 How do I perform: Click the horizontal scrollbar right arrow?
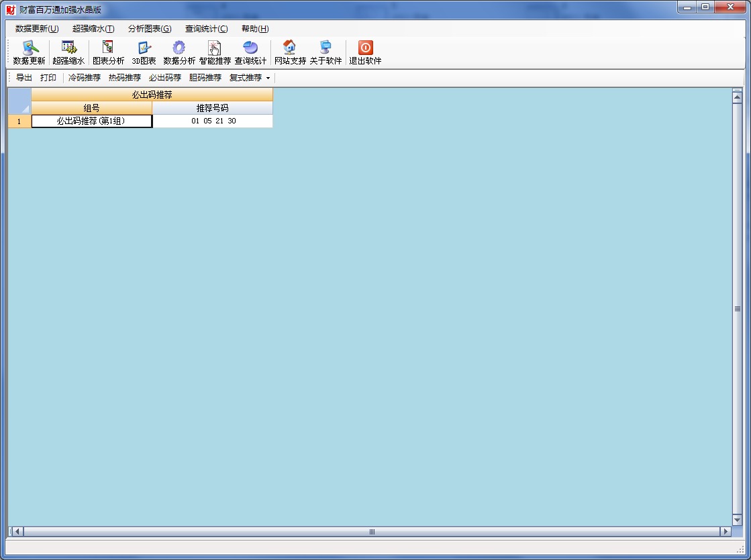coord(725,531)
